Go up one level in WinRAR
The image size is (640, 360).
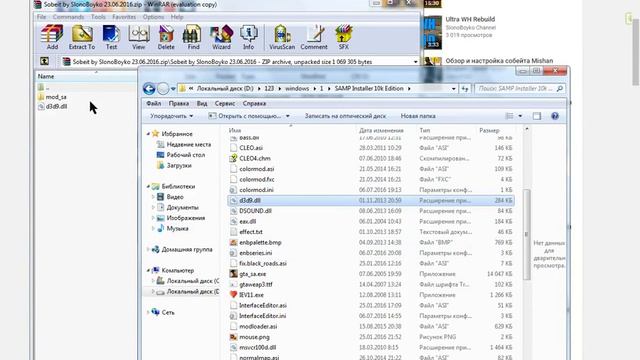click(44, 62)
